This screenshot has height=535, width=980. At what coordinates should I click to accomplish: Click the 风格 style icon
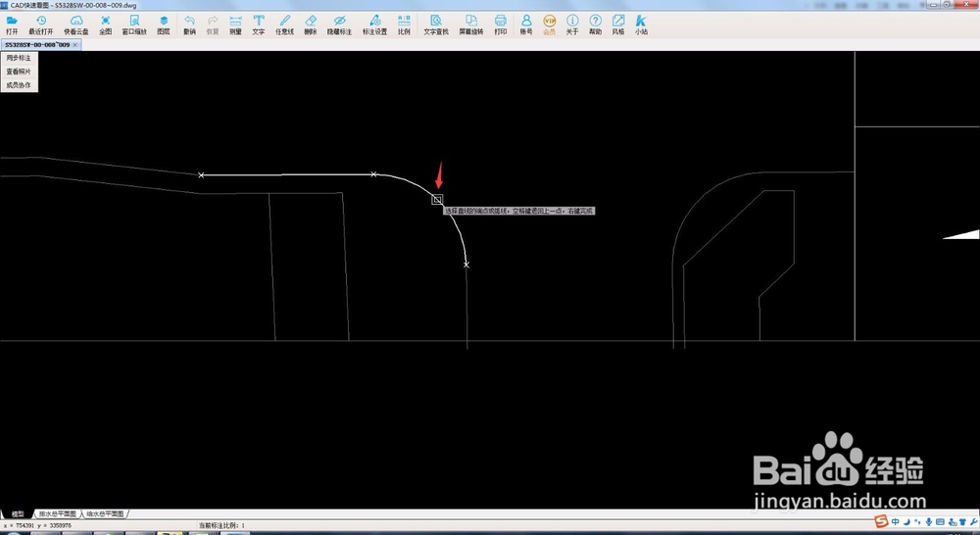(x=618, y=24)
